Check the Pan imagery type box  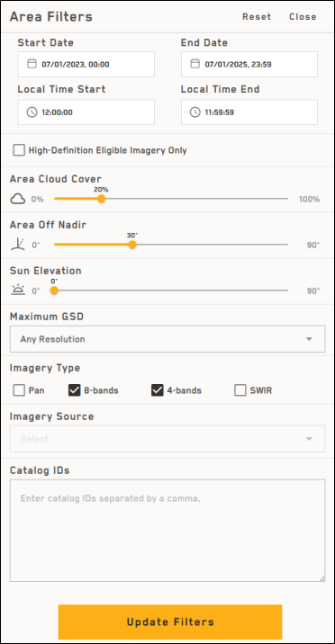[19, 390]
